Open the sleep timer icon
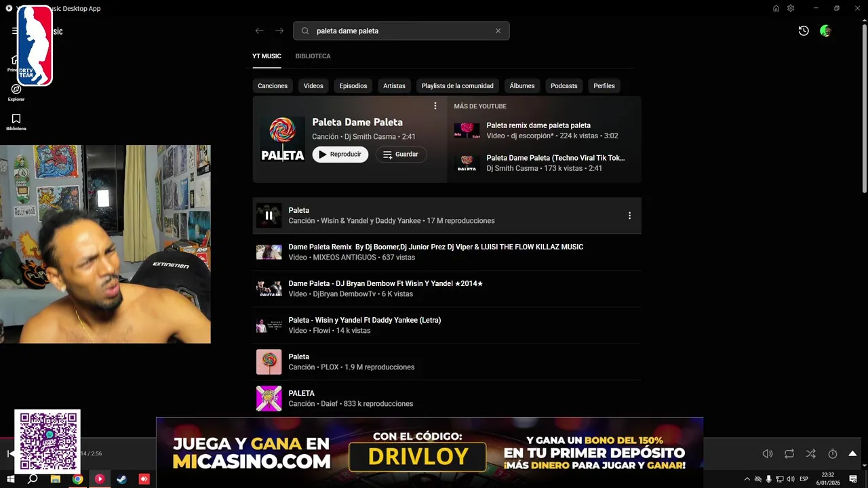 coord(833,453)
